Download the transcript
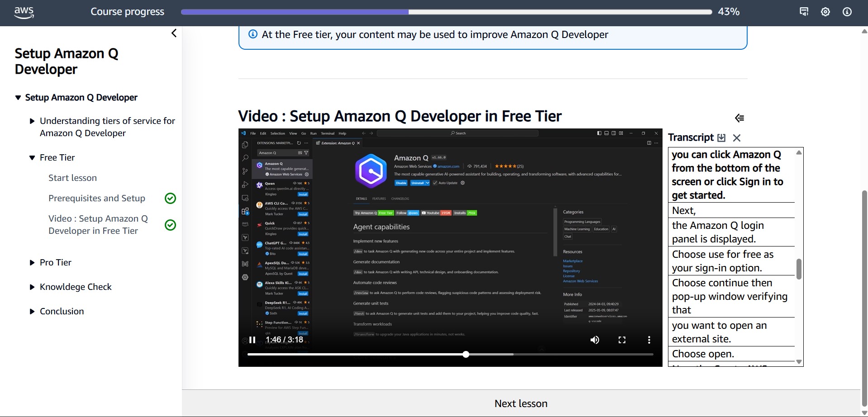The width and height of the screenshot is (868, 417). (x=722, y=137)
